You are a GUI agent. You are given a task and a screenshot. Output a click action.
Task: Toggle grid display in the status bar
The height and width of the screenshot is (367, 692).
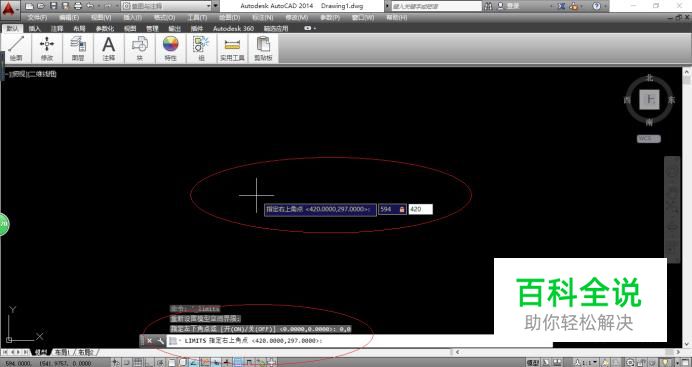click(138, 363)
